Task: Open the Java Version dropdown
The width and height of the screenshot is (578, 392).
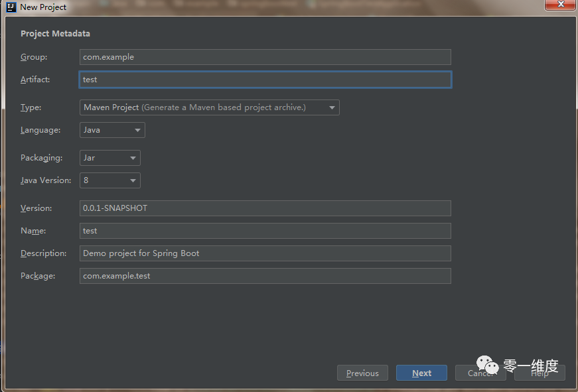Action: 110,180
